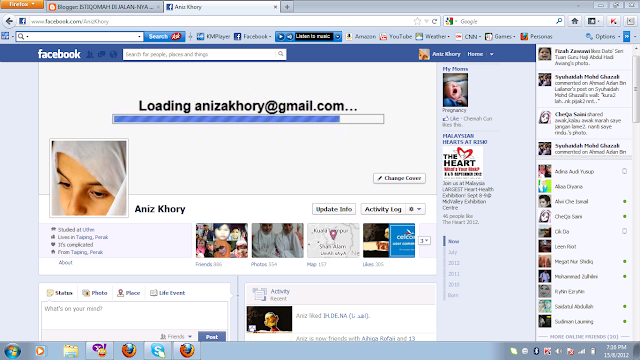This screenshot has height=360, width=640.
Task: Expand the CNN toolbar dropdown
Action: [x=480, y=37]
